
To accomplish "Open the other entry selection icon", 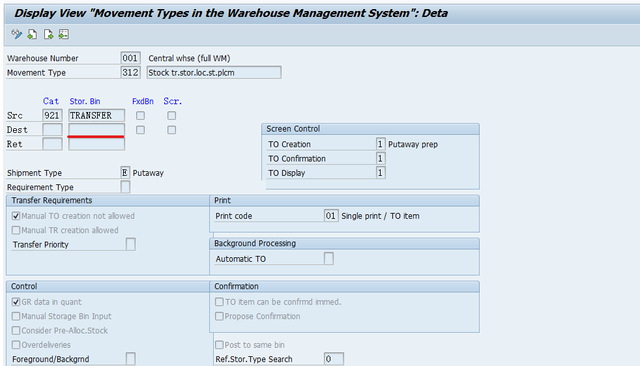I will pyautogui.click(x=64, y=34).
